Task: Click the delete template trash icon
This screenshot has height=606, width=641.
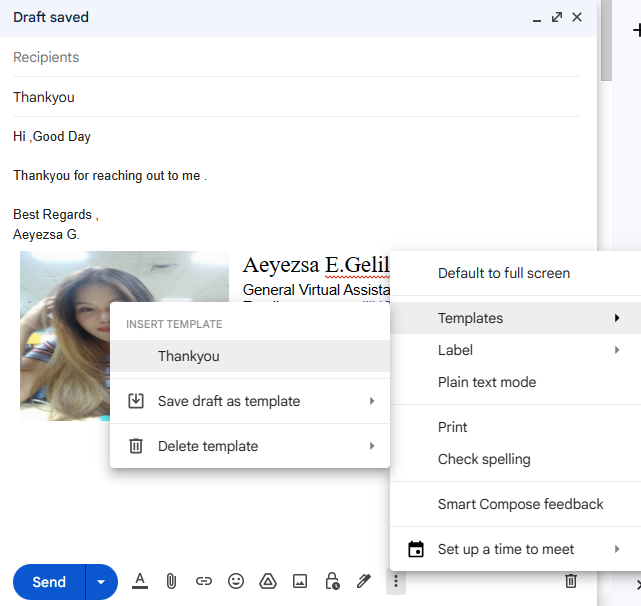Action: point(136,446)
